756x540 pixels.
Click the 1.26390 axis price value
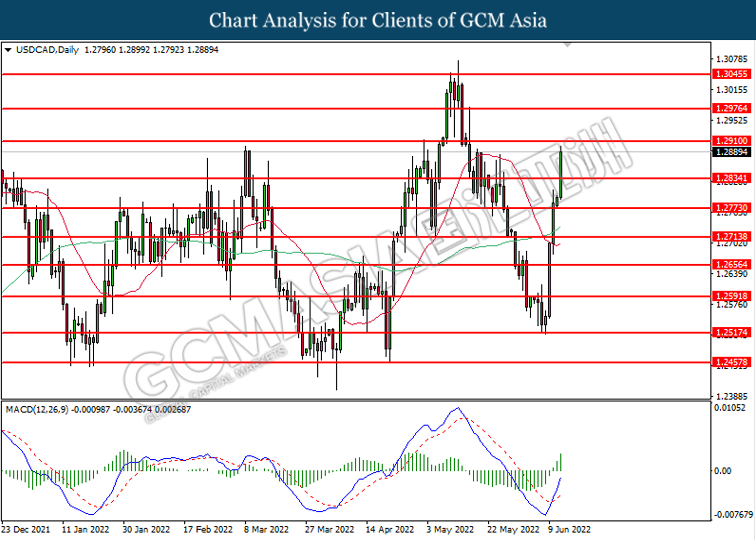pyautogui.click(x=732, y=274)
